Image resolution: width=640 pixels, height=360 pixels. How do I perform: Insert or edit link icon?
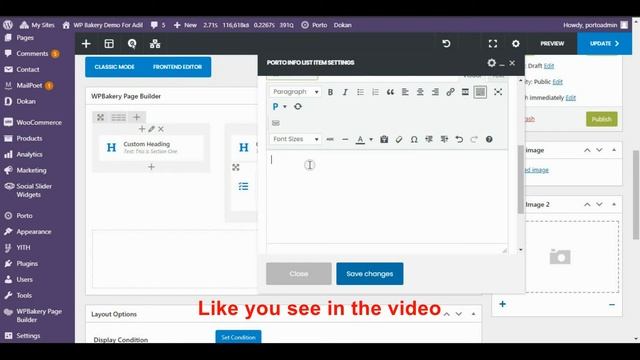pos(450,92)
